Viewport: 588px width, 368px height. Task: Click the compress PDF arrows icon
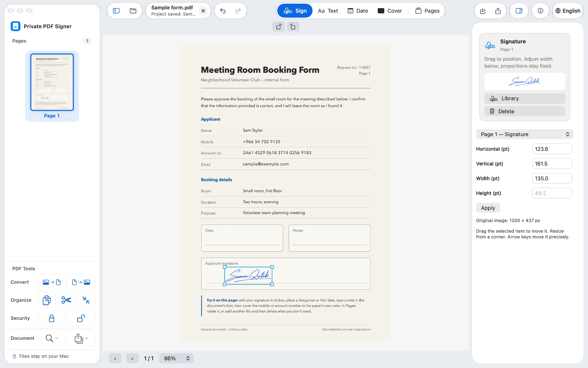86,300
